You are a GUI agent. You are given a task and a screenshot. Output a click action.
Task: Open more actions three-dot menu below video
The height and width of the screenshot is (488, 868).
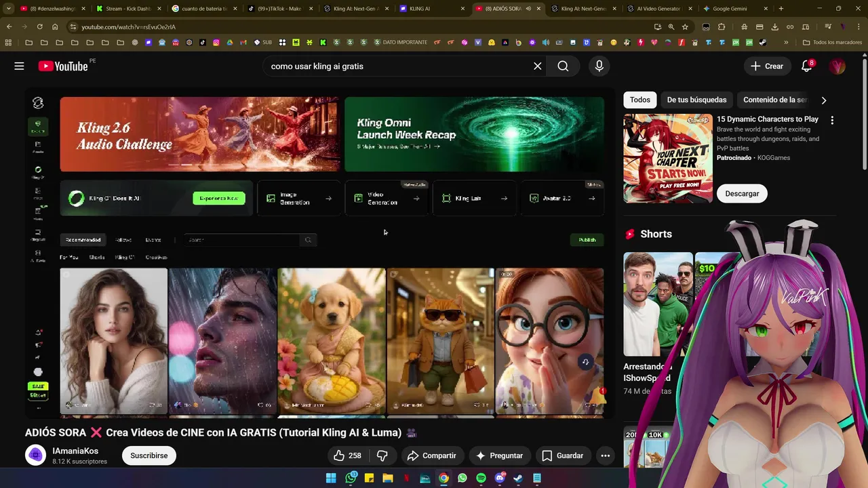click(606, 455)
